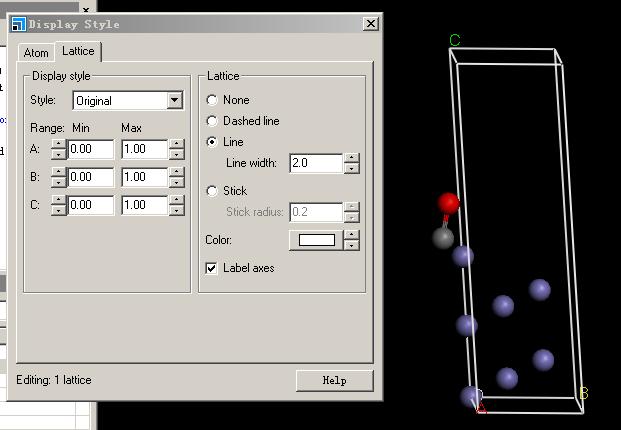Decrease the C range Min value
621x430 pixels.
(59, 210)
